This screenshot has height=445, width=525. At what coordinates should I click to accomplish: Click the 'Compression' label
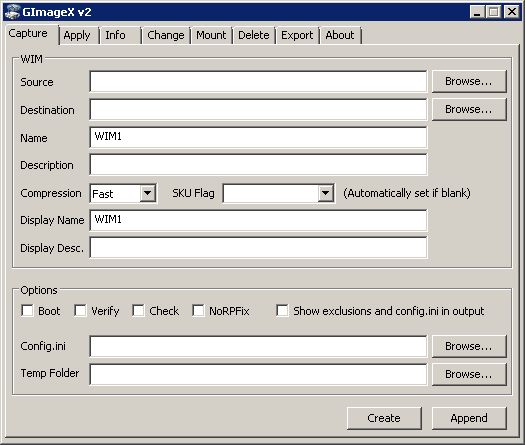point(51,193)
